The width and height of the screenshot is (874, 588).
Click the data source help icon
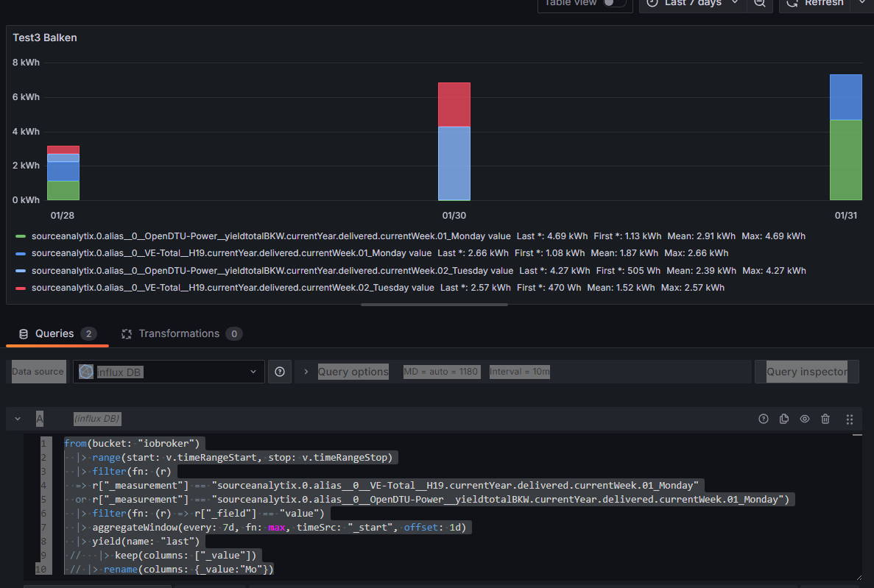pos(280,372)
